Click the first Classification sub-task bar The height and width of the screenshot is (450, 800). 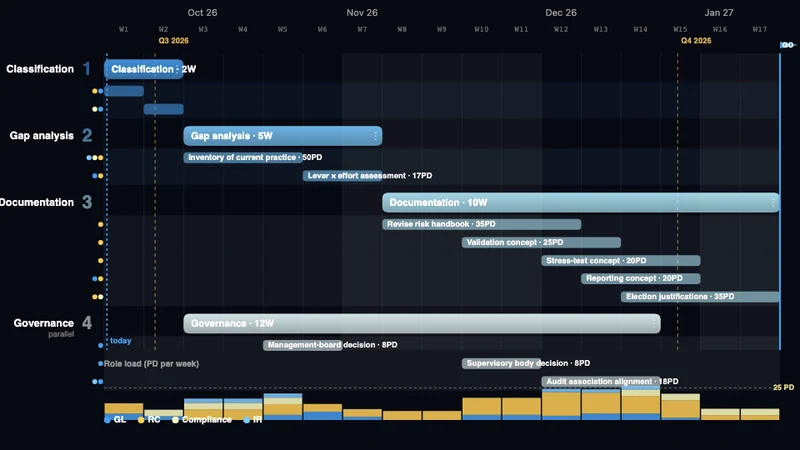click(124, 91)
